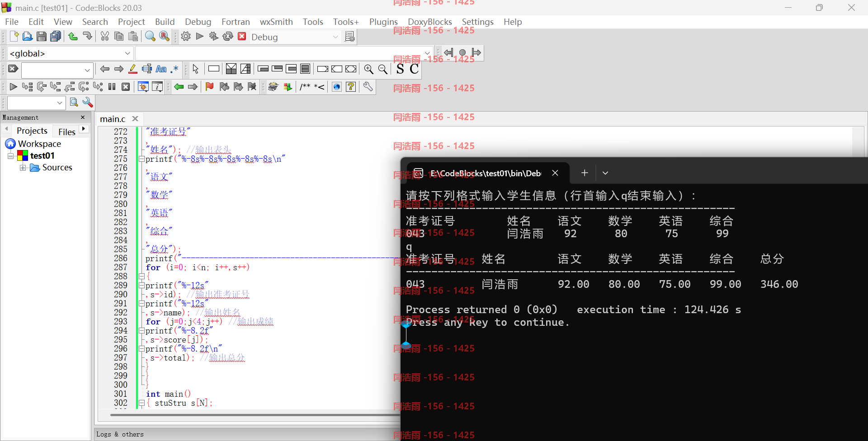Insert a DoxyBlocks block comment with the /** icon
This screenshot has height=441, width=868.
coord(305,87)
